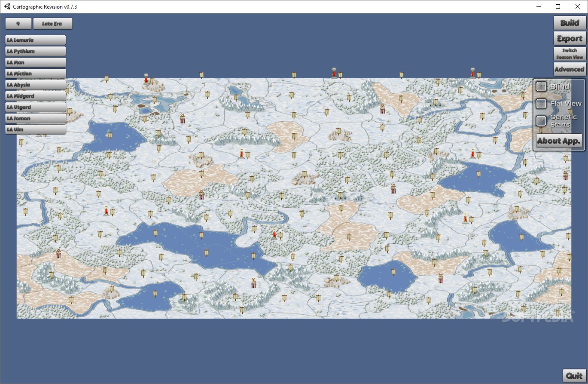Select the LA Abysia nation entry

pos(35,85)
